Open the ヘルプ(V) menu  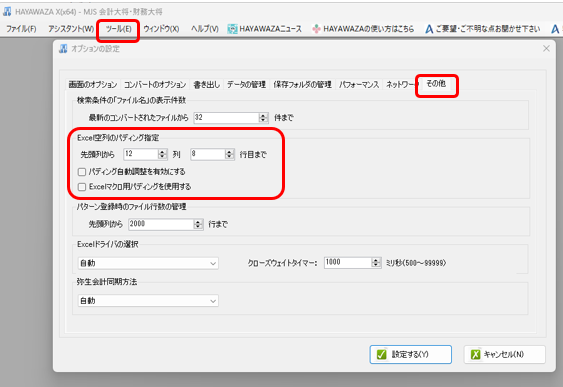click(x=205, y=29)
